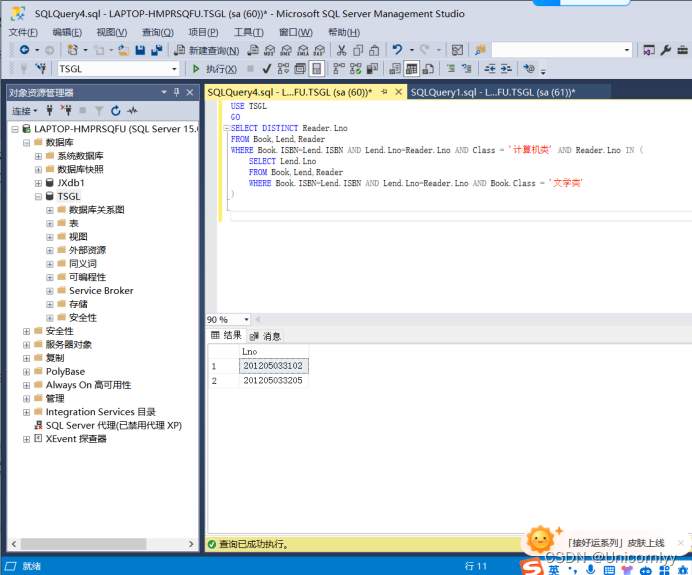Click the undo arrow icon

click(397, 50)
